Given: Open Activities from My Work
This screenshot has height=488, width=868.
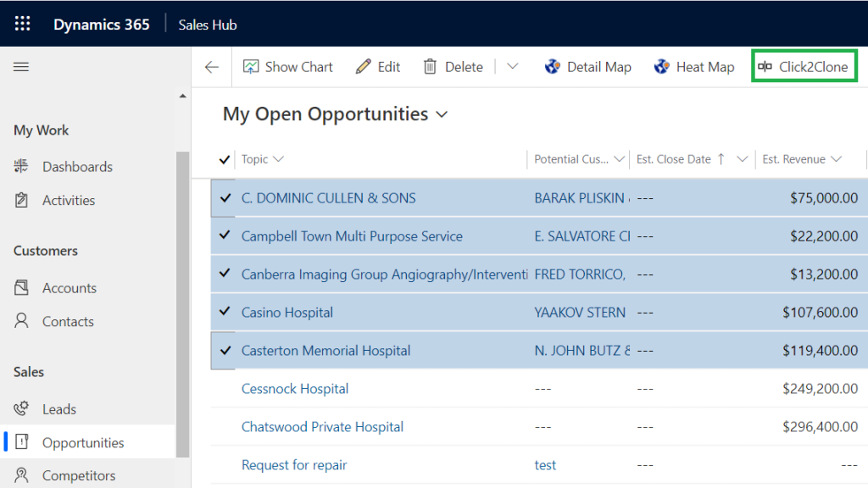Looking at the screenshot, I should click(68, 200).
